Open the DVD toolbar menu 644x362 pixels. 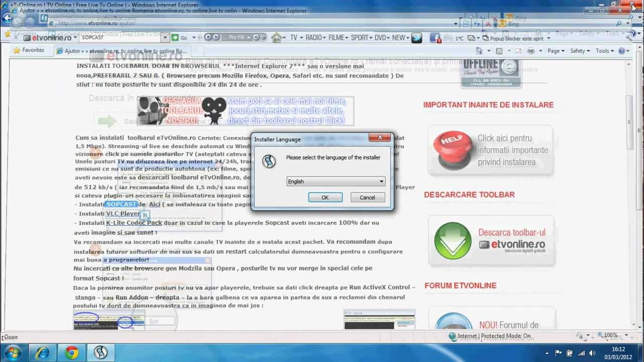382,38
